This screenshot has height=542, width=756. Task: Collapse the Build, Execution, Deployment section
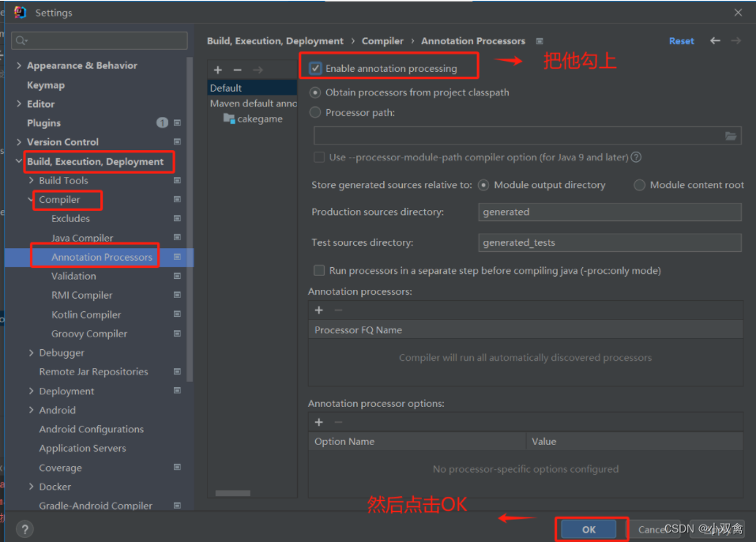(17, 161)
